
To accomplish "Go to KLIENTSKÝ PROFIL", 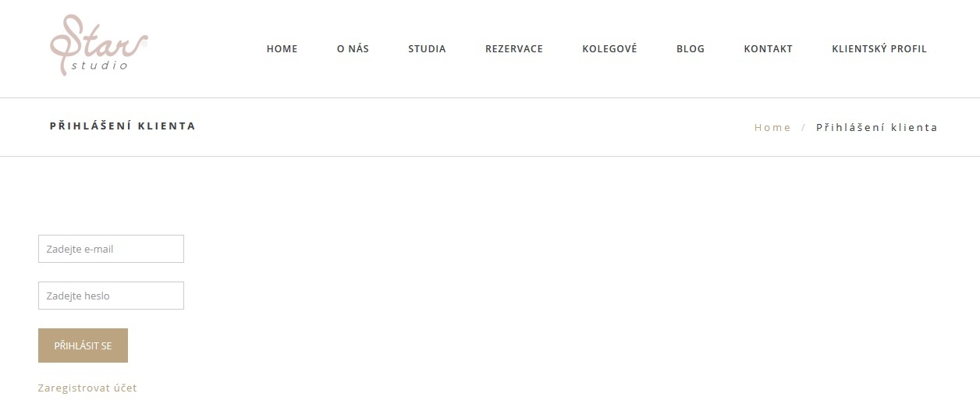I will pos(879,48).
